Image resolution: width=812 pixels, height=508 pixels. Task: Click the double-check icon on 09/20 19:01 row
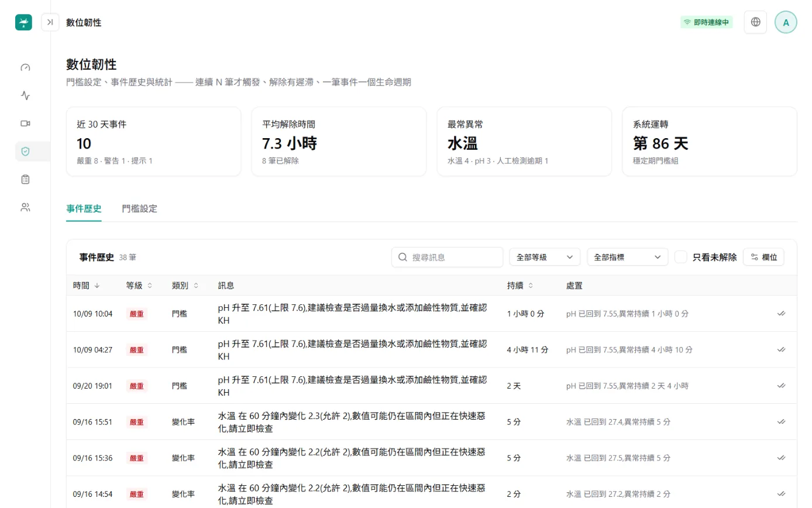pyautogui.click(x=781, y=386)
